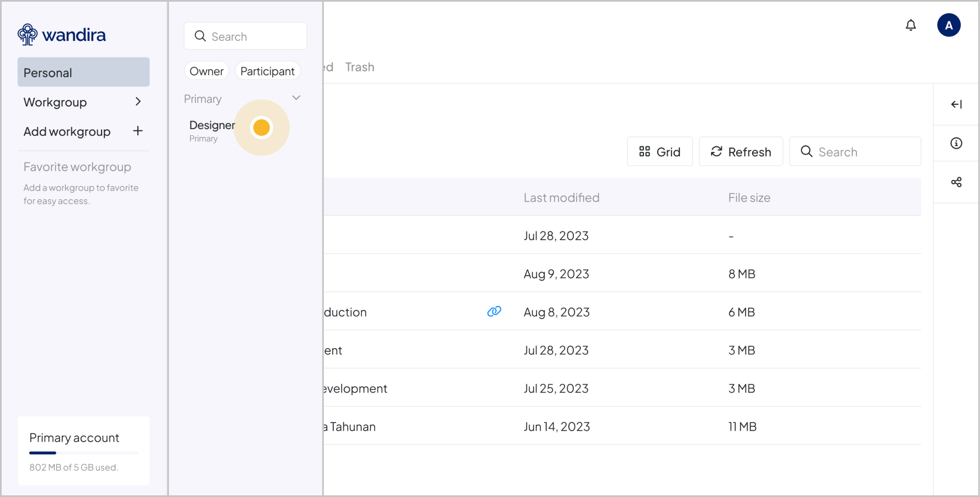This screenshot has width=980, height=497.
Task: Open the Trash tab
Action: [359, 67]
